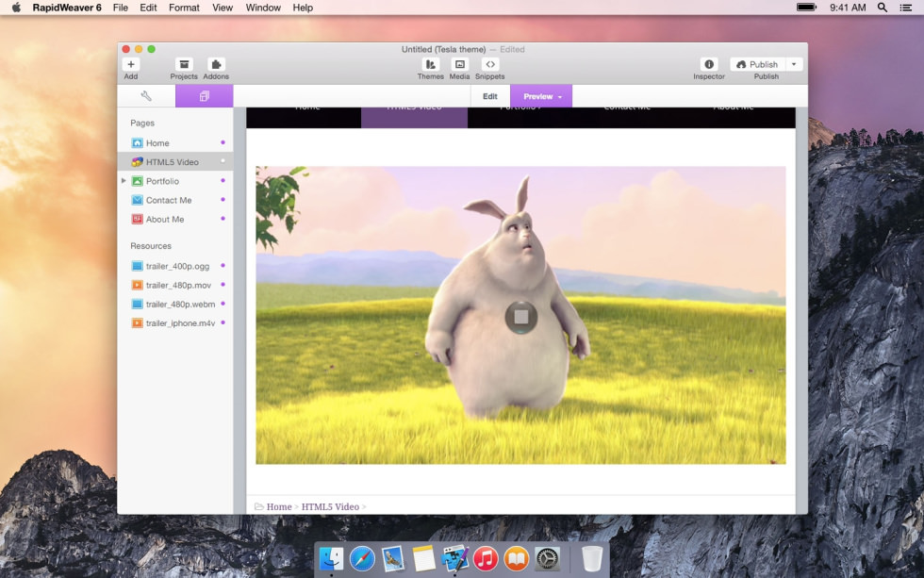
Task: Click the Home page icon
Action: [137, 143]
